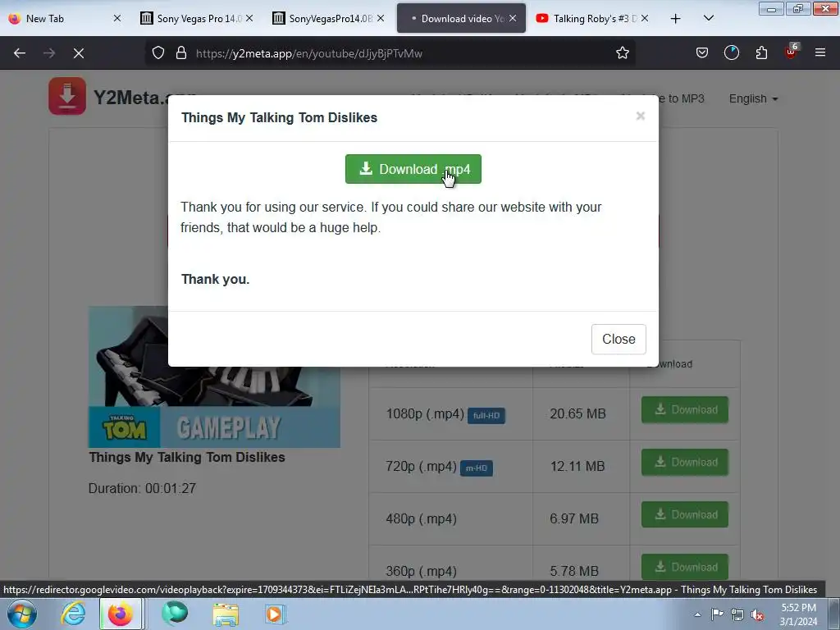Download the 480p (.mp4) version

tap(685, 515)
